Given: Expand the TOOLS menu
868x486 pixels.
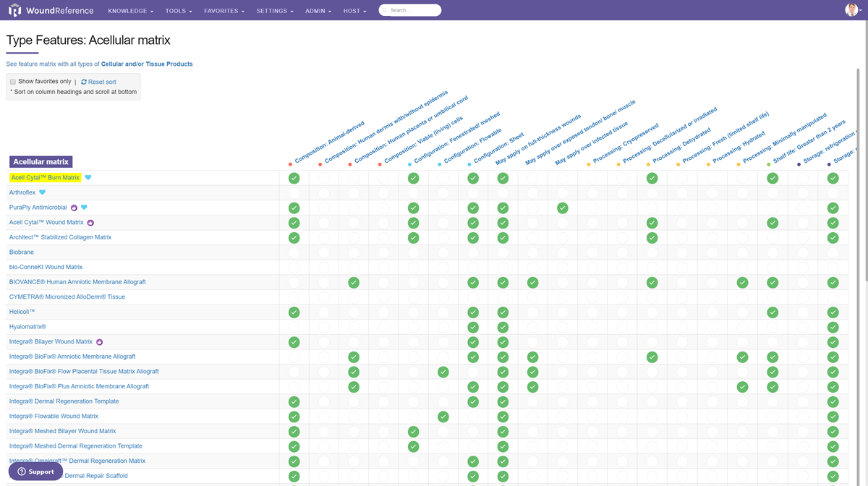Looking at the screenshot, I should pyautogui.click(x=177, y=11).
